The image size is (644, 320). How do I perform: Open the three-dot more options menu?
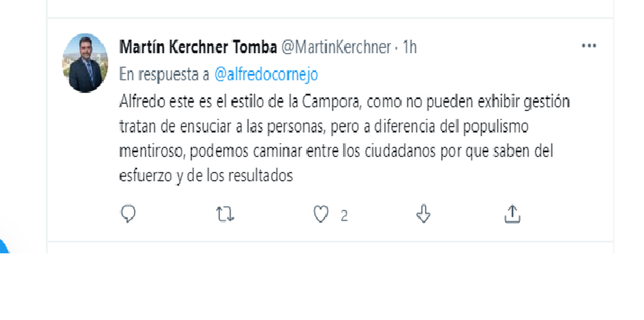click(x=589, y=46)
